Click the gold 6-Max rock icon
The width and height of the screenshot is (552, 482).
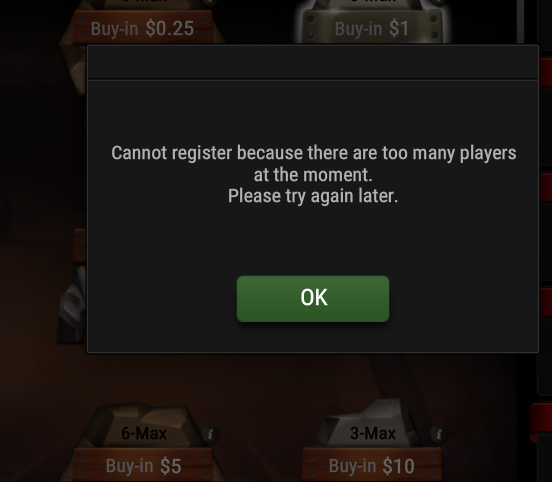143,425
